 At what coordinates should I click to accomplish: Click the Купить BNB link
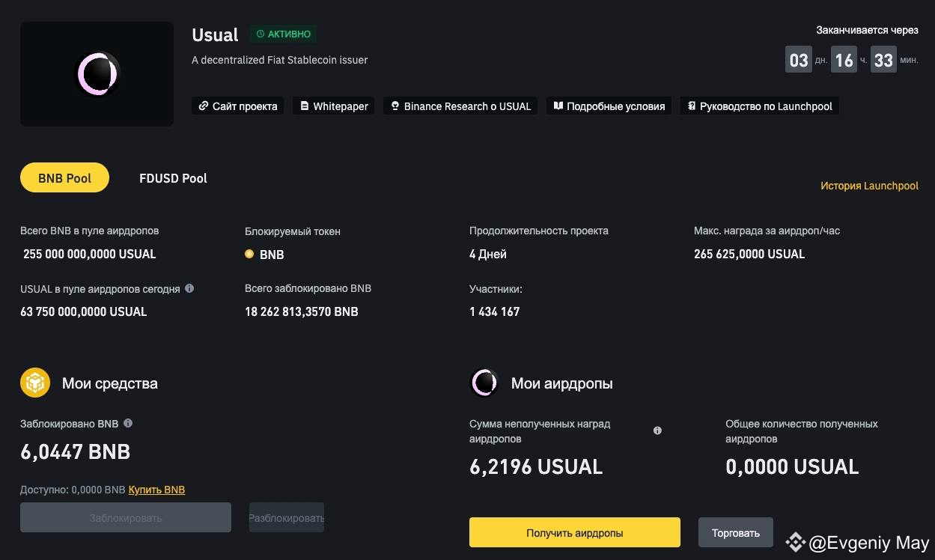[x=156, y=490]
